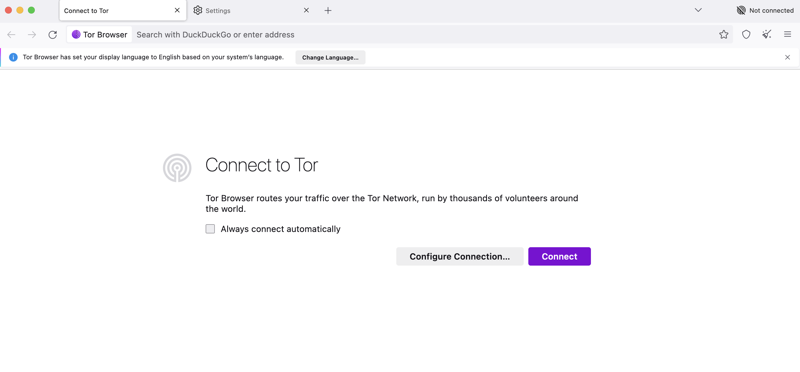Click the 'Always connect automatically' label

tap(280, 229)
